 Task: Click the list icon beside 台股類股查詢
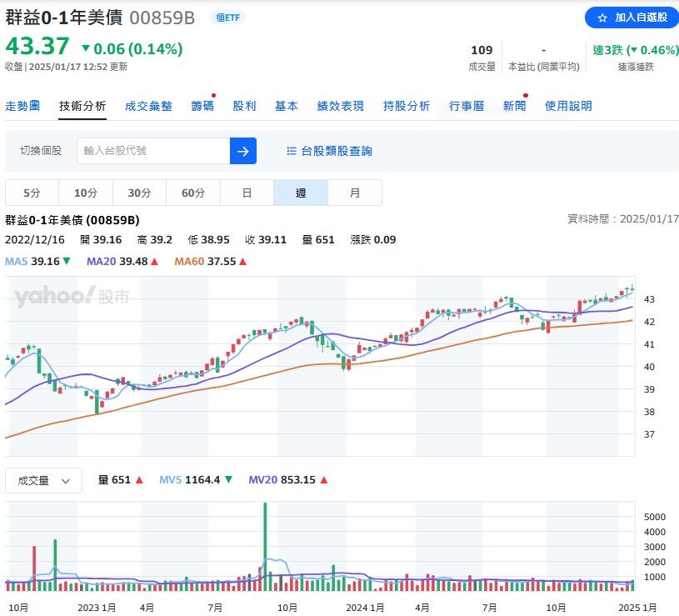point(290,151)
